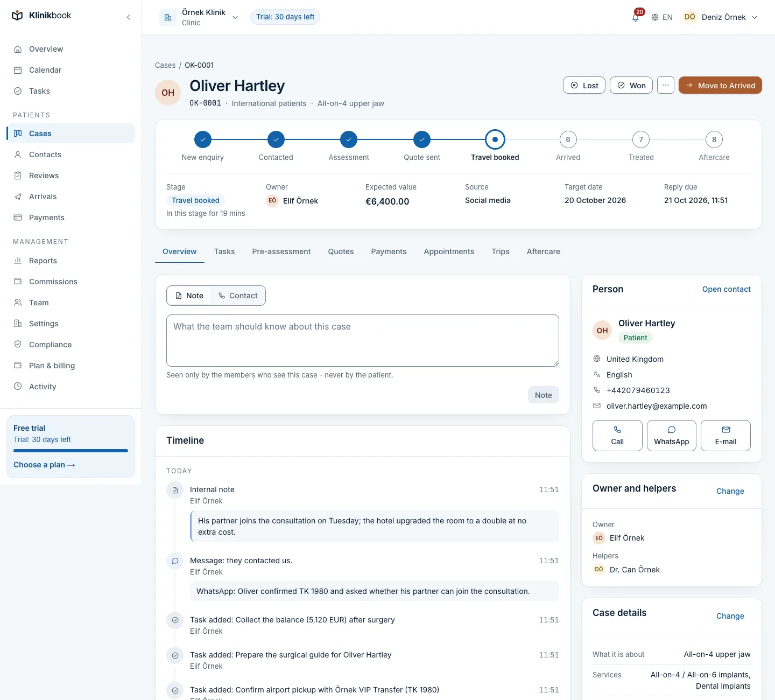Open the Quotes tab
This screenshot has width=775, height=700.
[341, 251]
